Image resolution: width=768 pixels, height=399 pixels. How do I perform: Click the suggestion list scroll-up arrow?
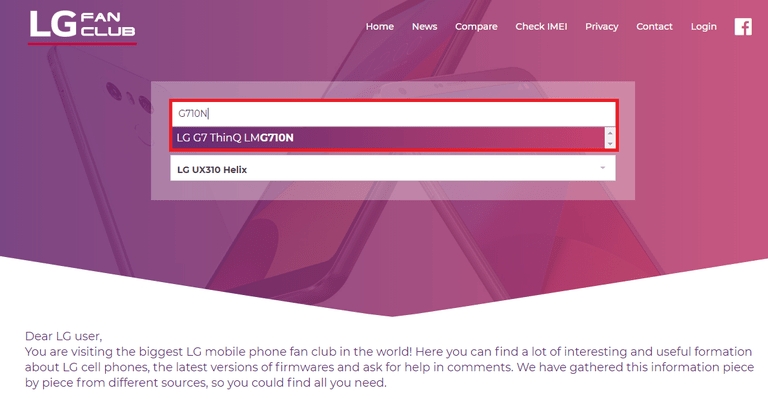tap(610, 133)
